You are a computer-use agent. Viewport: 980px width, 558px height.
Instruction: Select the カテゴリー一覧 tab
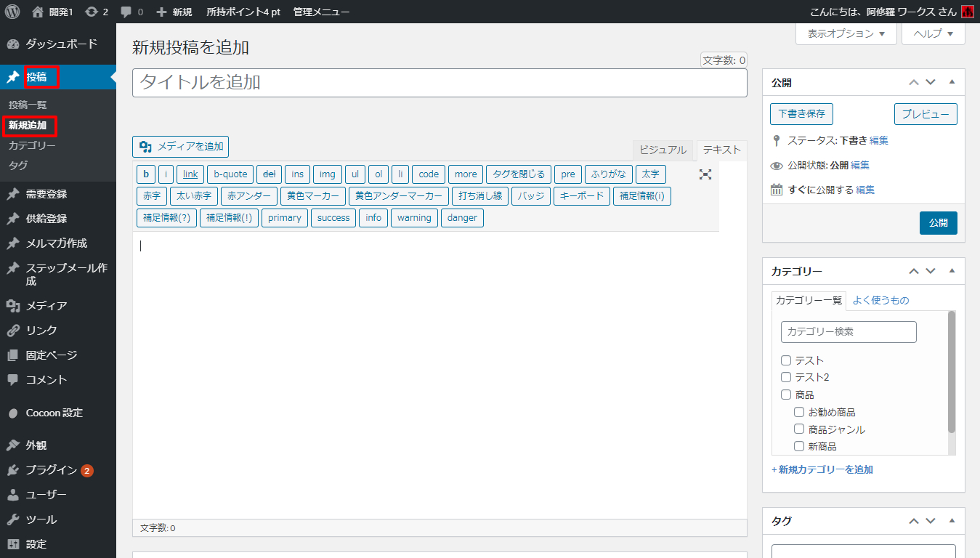tap(809, 300)
